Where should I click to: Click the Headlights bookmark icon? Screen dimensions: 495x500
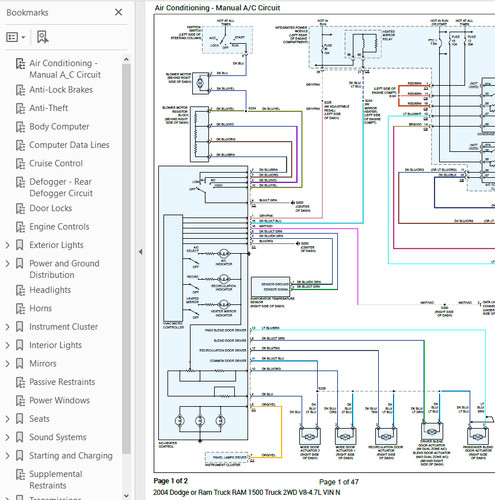coord(20,290)
